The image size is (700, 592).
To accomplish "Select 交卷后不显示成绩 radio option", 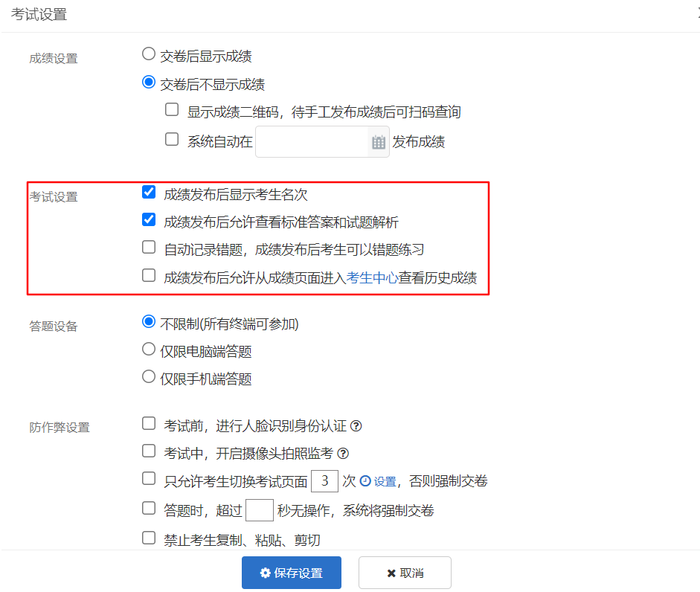I will point(149,82).
